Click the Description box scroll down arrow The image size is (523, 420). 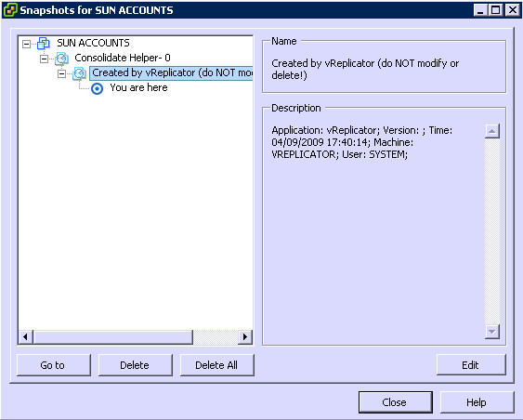tap(492, 332)
